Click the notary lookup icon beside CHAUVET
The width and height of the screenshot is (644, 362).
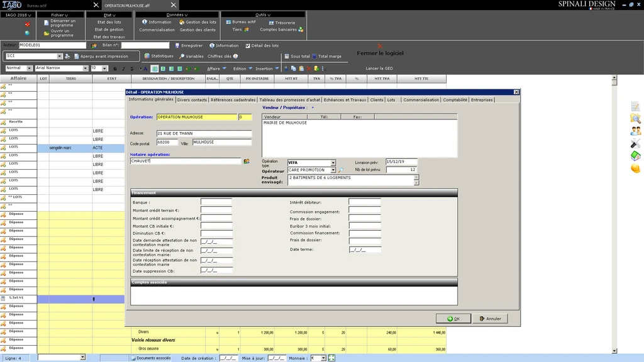click(247, 162)
